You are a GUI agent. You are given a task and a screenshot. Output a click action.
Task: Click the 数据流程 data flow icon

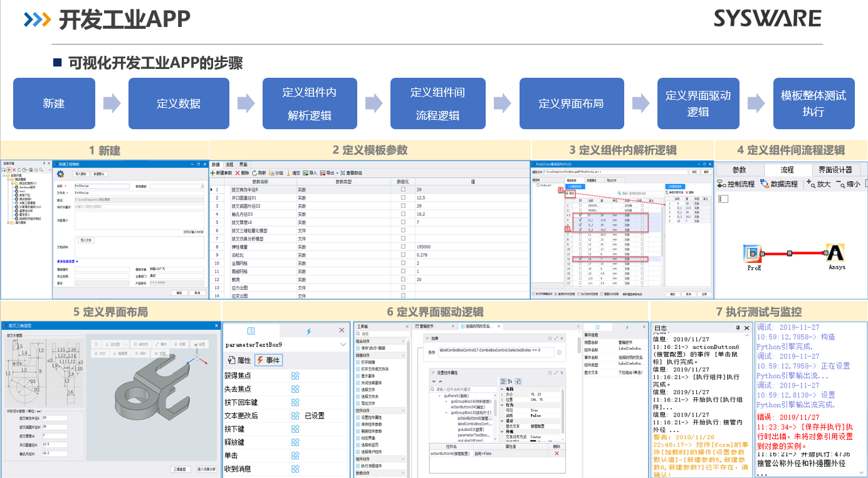765,184
